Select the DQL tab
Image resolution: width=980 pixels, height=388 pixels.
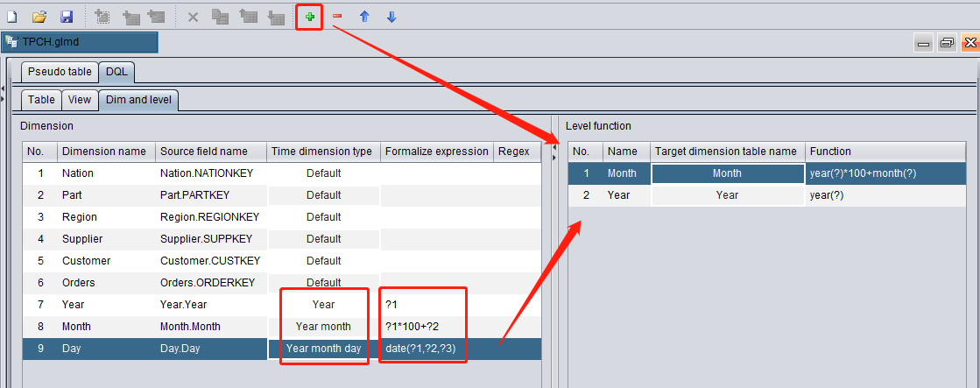(x=116, y=72)
